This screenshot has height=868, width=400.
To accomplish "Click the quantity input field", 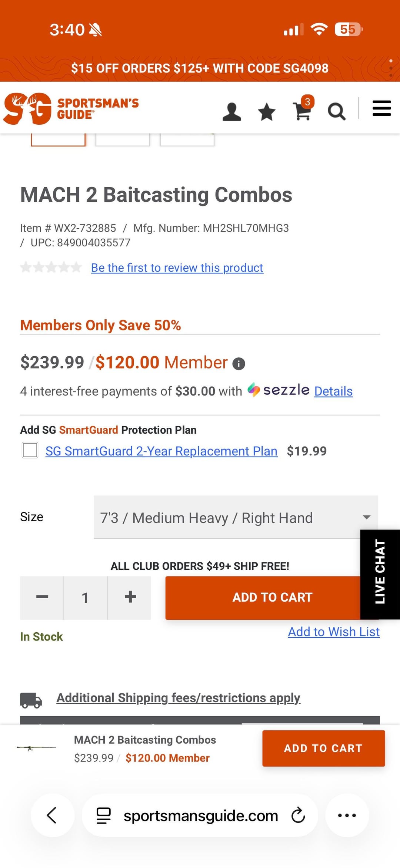I will pos(85,597).
